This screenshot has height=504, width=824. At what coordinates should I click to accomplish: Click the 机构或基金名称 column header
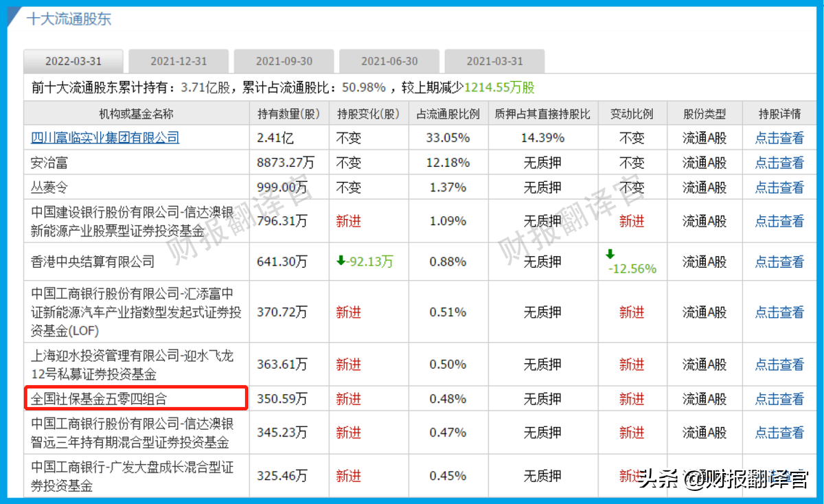(137, 114)
